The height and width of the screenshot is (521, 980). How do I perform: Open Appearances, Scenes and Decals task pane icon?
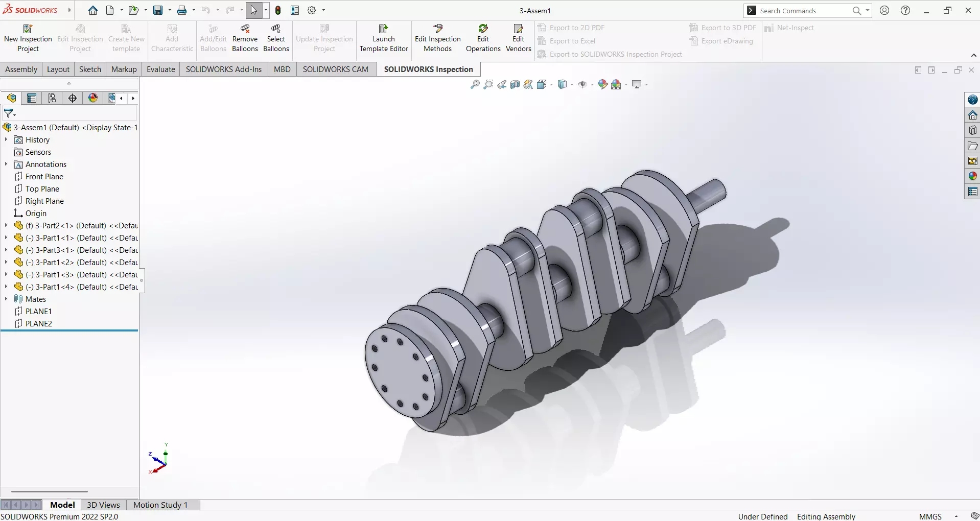click(972, 176)
